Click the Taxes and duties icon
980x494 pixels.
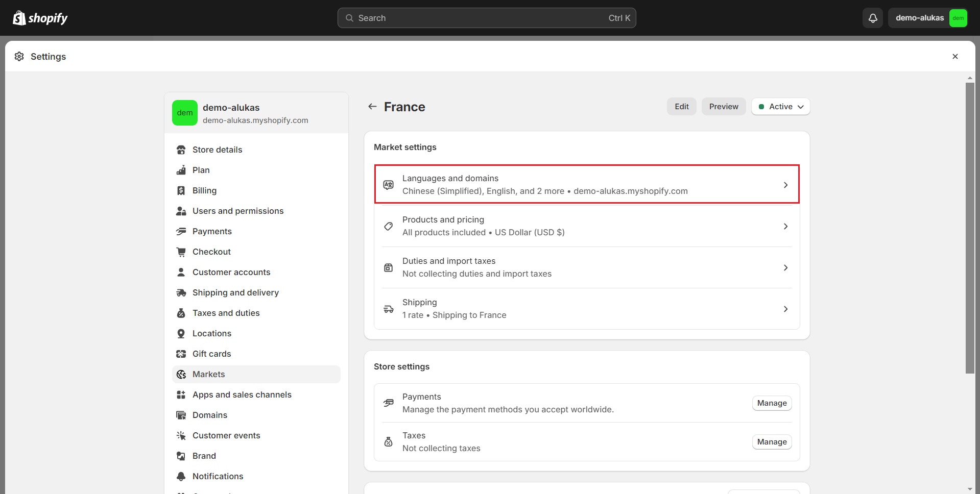tap(181, 313)
